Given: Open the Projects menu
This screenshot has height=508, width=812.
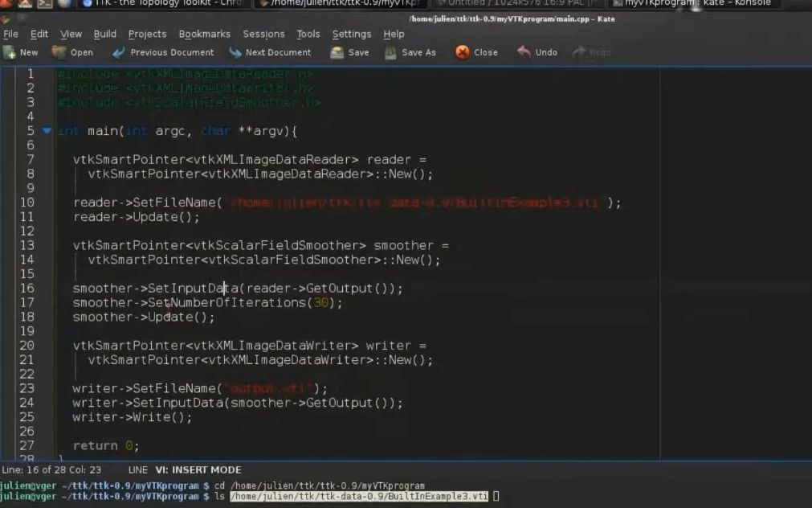Looking at the screenshot, I should (147, 34).
